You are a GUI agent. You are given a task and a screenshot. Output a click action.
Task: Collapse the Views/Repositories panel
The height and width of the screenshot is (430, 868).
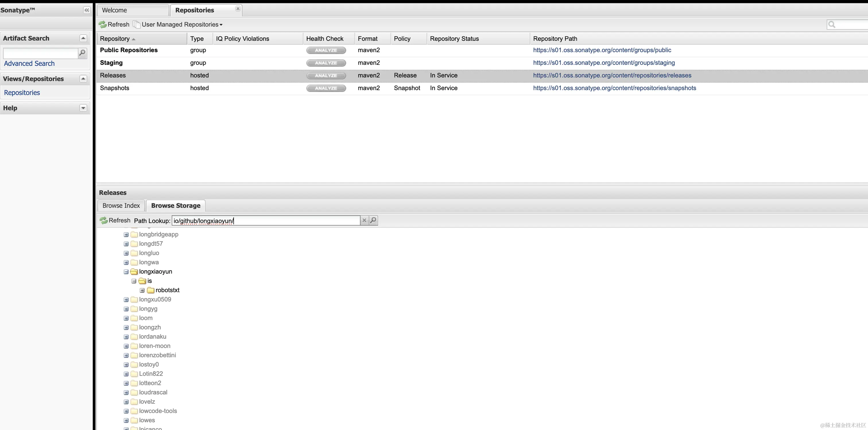tap(83, 79)
